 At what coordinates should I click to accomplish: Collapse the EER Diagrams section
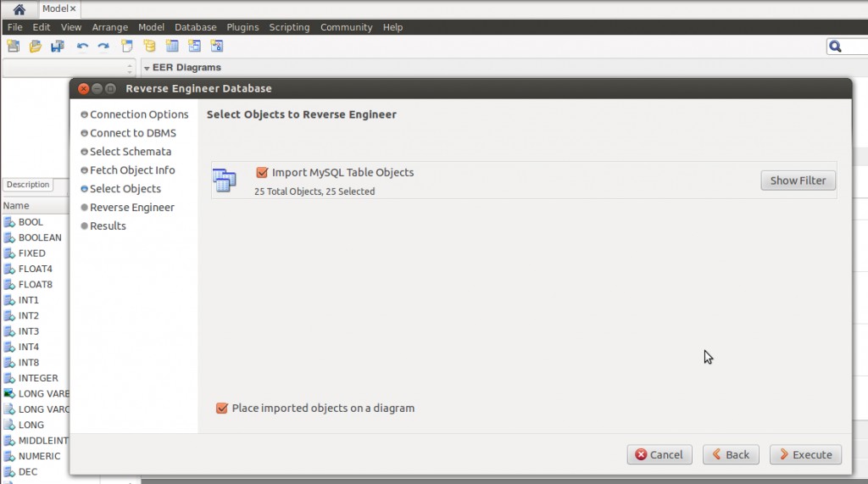pyautogui.click(x=147, y=68)
